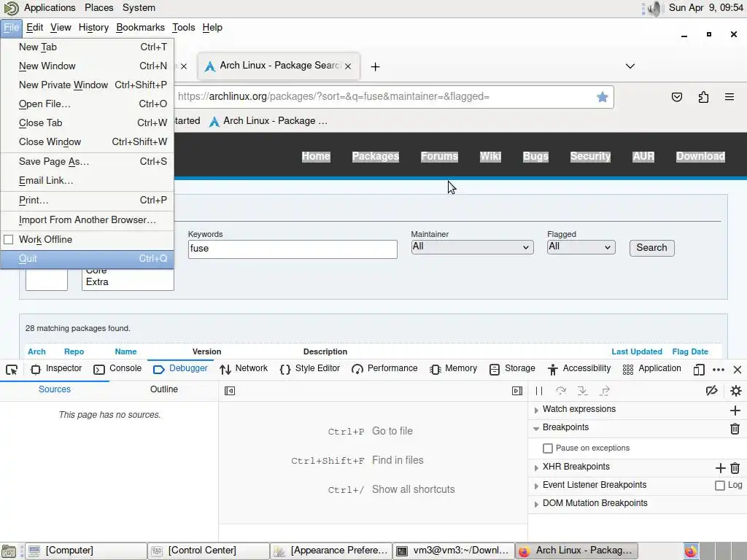Toggle the event listener Log checkbox
747x560 pixels.
pyautogui.click(x=720, y=486)
